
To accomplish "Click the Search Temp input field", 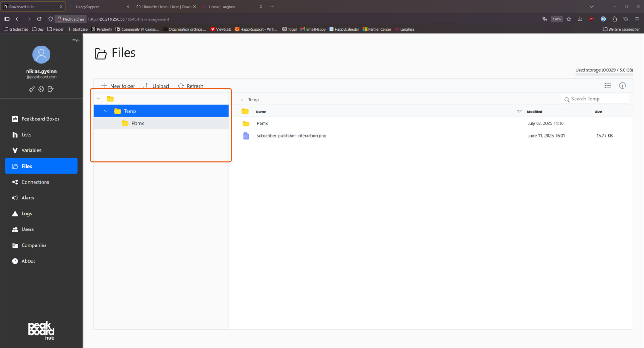I will [594, 99].
